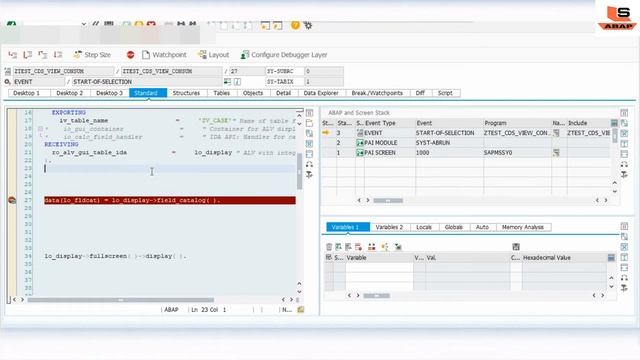Screen dimensions: 640x360
Task: Select the Variables 1 tab
Action: 348,227
